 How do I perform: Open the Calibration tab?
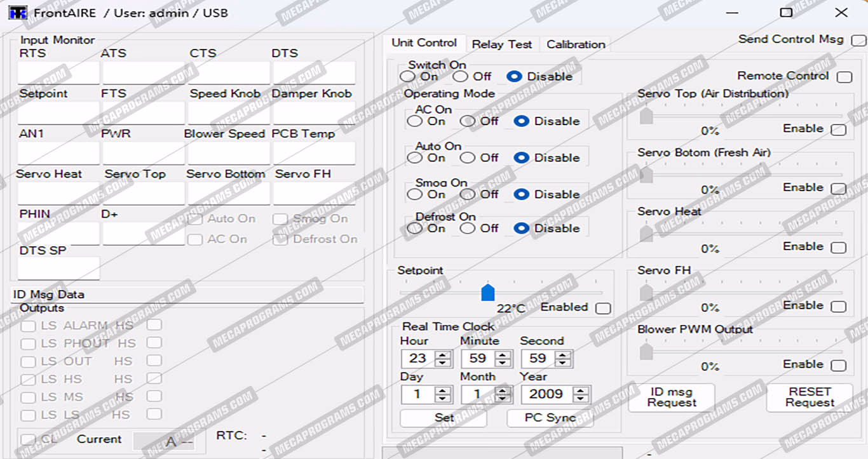click(x=575, y=44)
